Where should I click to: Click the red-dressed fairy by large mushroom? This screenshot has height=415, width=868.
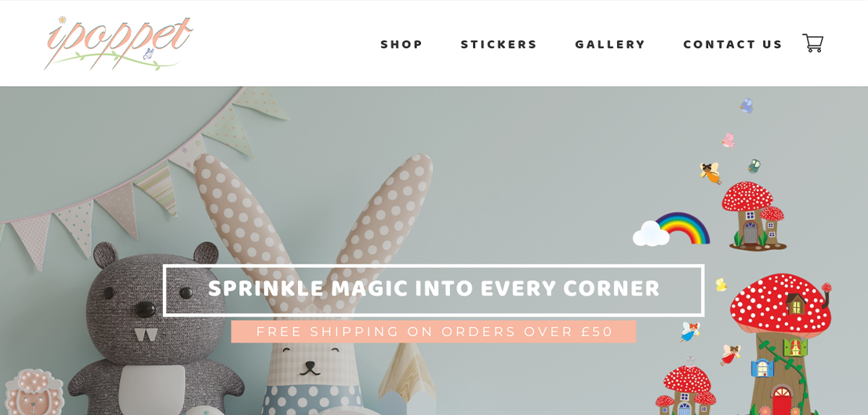731,354
